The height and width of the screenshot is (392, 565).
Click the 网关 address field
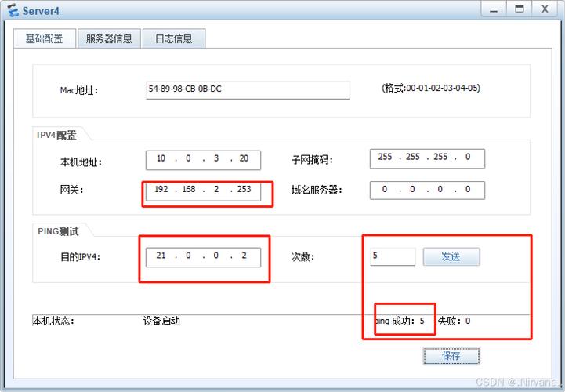203,191
